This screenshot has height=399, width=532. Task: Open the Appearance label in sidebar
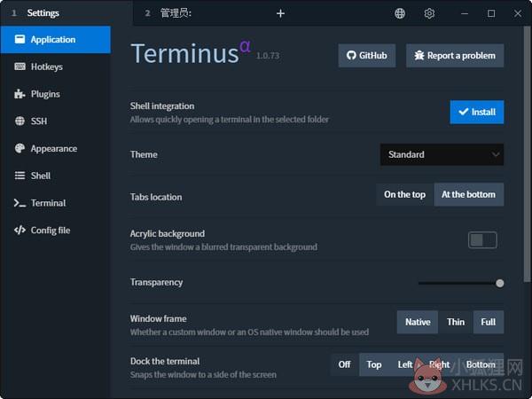54,149
